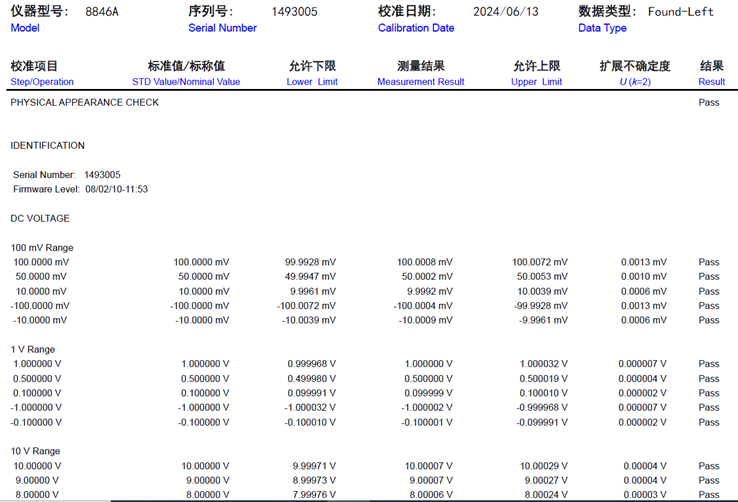Click measurement result -0.100001 V
The image size is (738, 502).
pyautogui.click(x=426, y=422)
